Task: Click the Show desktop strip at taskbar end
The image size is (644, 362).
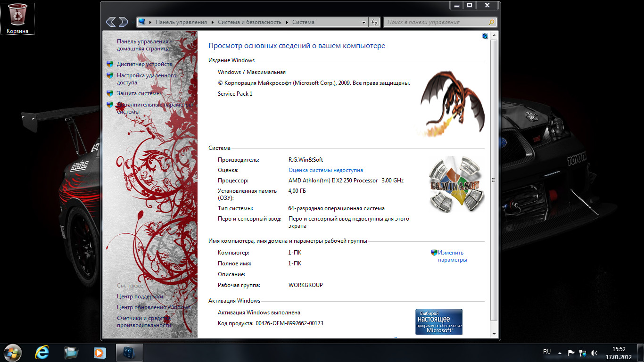Action: [x=641, y=353]
